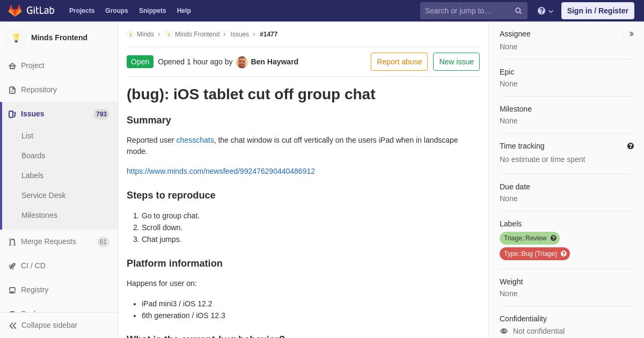Click the Minds Frontend breadcrumb link
Viewport: 644px width, 338px height.
pyautogui.click(x=197, y=34)
